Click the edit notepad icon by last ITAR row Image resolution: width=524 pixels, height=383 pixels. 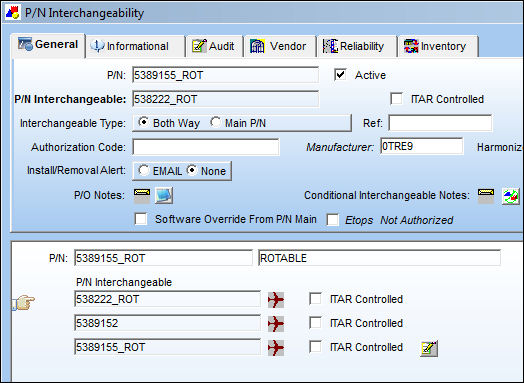(x=429, y=349)
